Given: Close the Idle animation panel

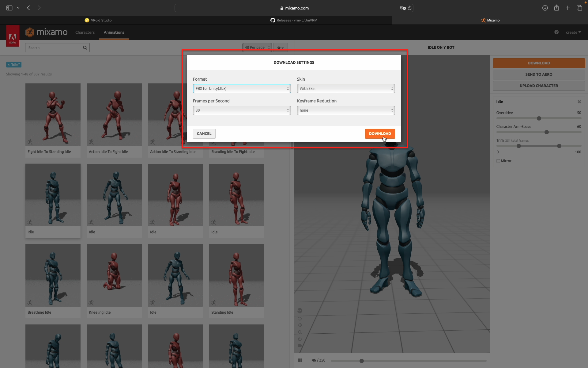Looking at the screenshot, I should (x=579, y=102).
